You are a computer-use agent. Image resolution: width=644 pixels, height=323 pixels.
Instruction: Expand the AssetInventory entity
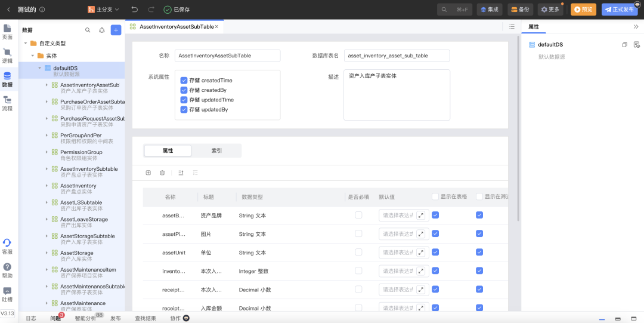coord(47,186)
